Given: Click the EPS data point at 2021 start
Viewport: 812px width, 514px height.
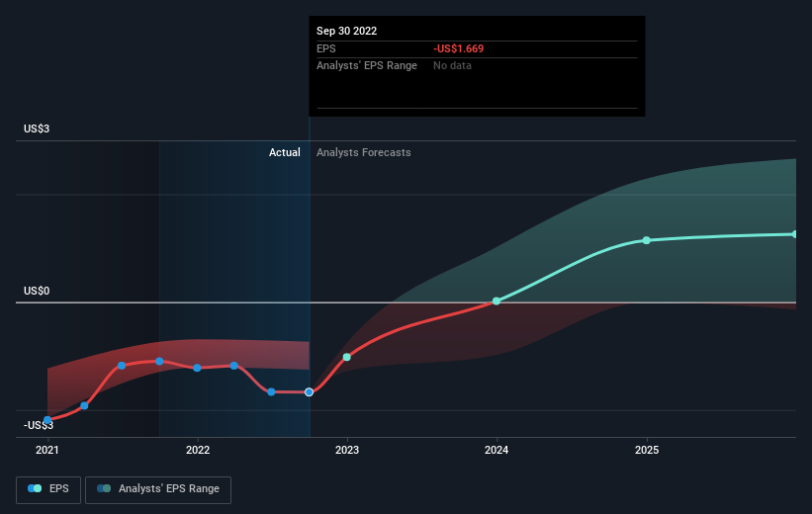Looking at the screenshot, I should [47, 420].
